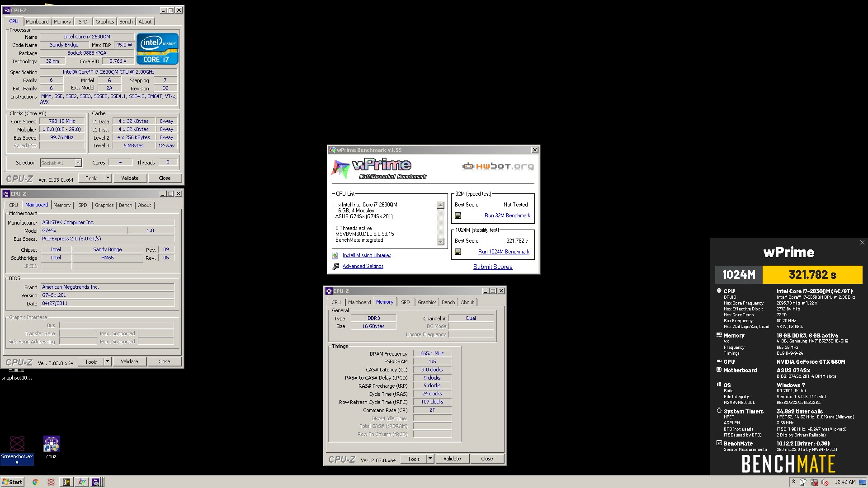Click the 1024M label in BenchMate panel
Viewport: 868px width, 488px height.
coord(739,275)
